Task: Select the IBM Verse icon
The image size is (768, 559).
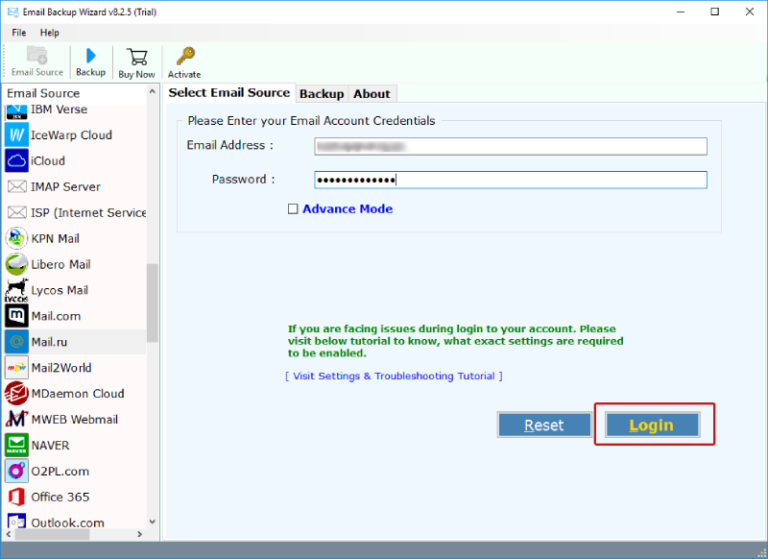Action: point(17,111)
